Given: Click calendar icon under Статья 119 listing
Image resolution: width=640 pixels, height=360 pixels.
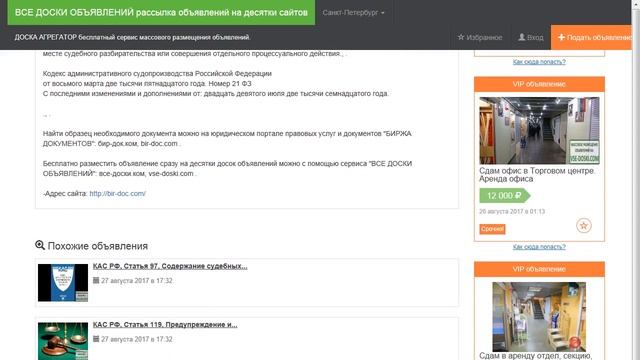Looking at the screenshot, I should pyautogui.click(x=96, y=339).
